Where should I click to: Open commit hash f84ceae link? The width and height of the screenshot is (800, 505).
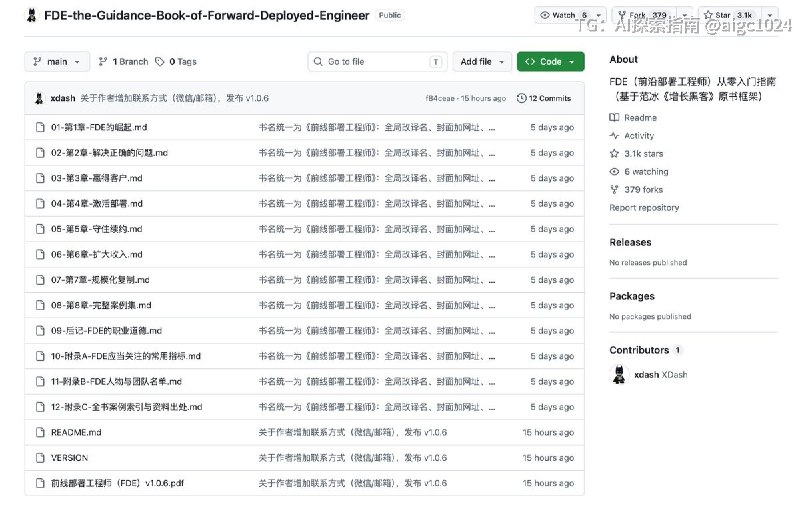point(439,98)
